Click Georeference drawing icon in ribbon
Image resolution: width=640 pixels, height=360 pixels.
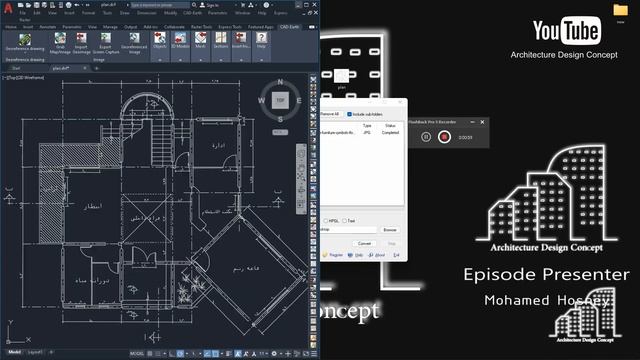pos(24,40)
